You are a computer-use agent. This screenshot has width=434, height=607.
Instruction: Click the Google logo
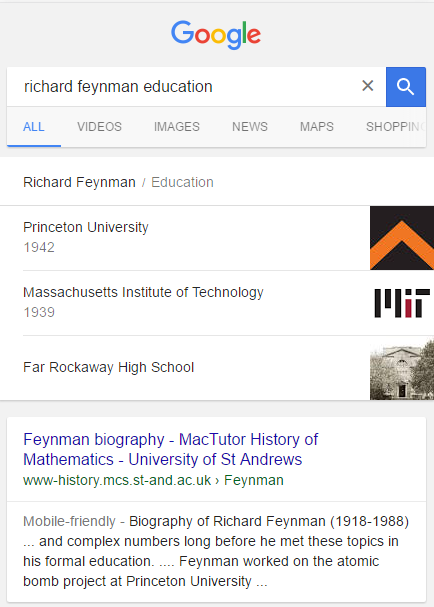point(216,35)
